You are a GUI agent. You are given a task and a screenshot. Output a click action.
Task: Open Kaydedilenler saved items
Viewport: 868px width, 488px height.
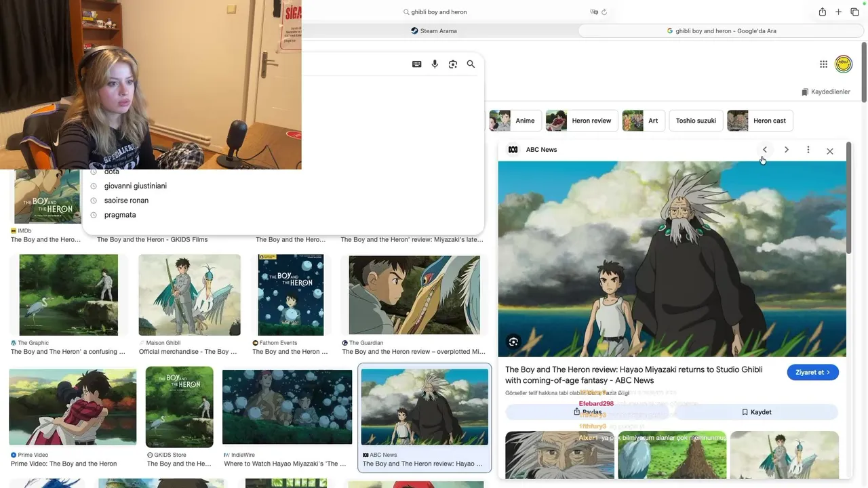coord(825,92)
